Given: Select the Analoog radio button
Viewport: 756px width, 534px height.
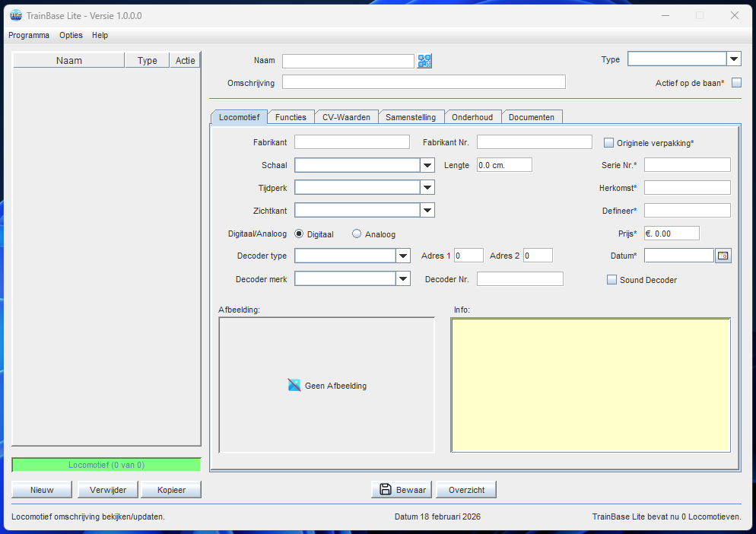Looking at the screenshot, I should [357, 234].
